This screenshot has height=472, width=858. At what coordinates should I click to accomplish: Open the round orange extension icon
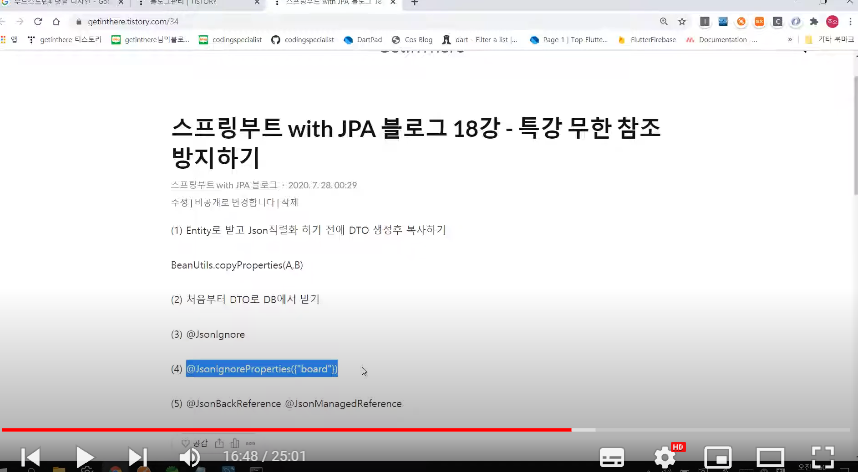point(741,21)
